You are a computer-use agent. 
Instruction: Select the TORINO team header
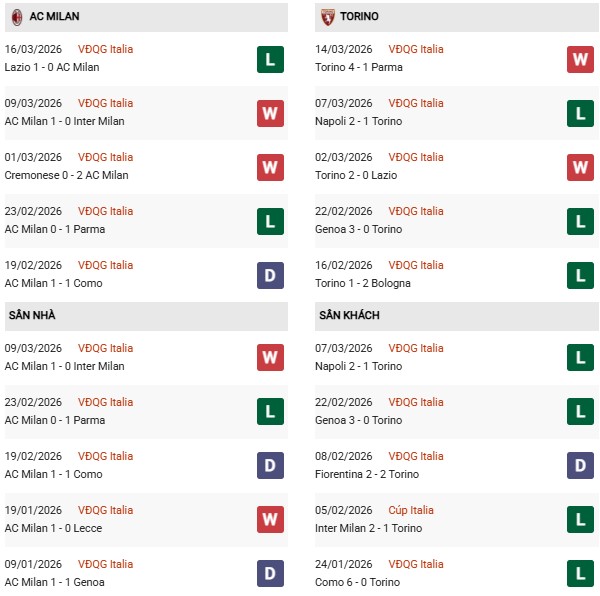pyautogui.click(x=359, y=17)
